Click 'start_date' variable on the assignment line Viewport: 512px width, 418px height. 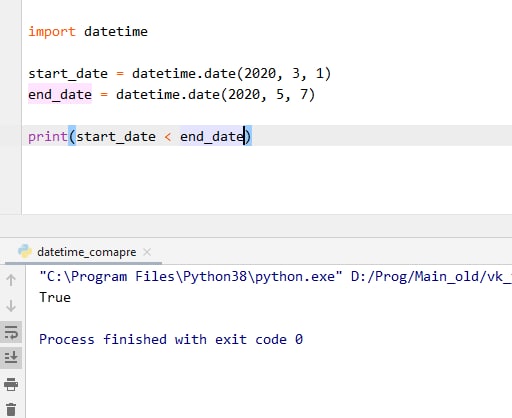68,74
